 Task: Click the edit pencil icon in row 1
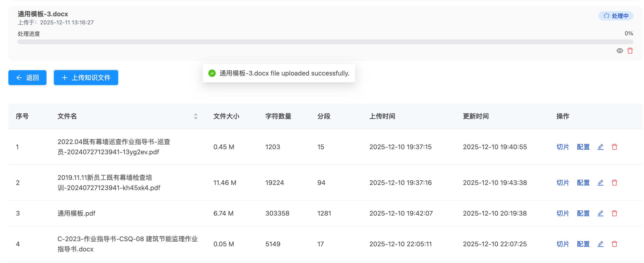(x=600, y=147)
